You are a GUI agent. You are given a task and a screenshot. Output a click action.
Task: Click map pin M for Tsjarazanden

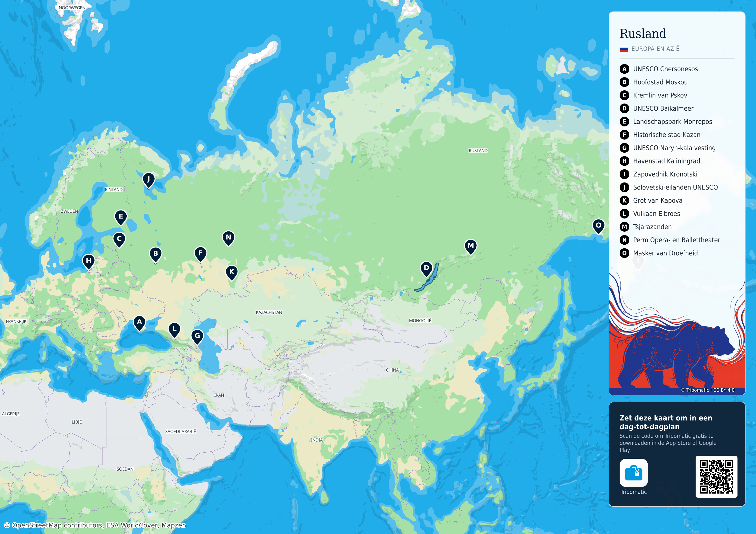[471, 247]
